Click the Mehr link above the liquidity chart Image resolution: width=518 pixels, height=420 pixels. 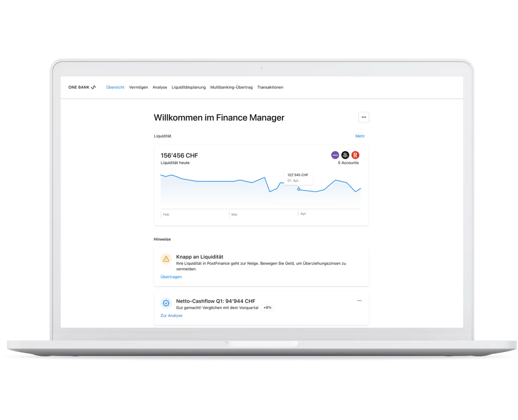point(360,136)
